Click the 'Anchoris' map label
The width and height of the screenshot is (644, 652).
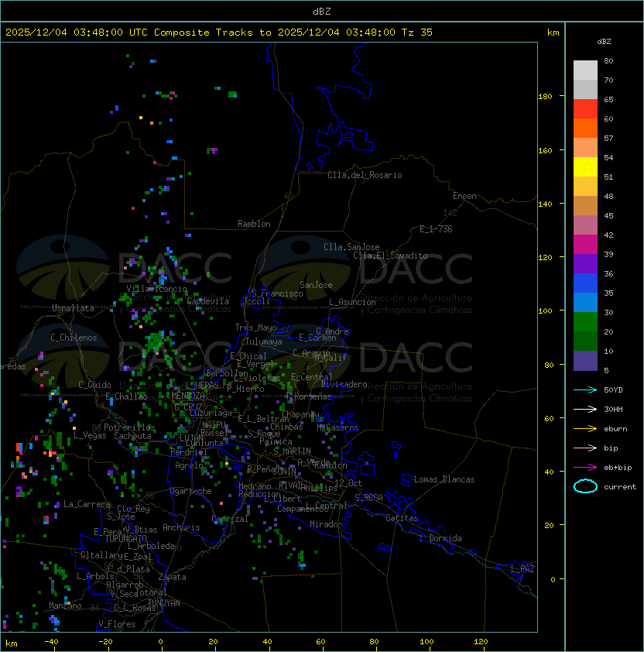(x=181, y=527)
